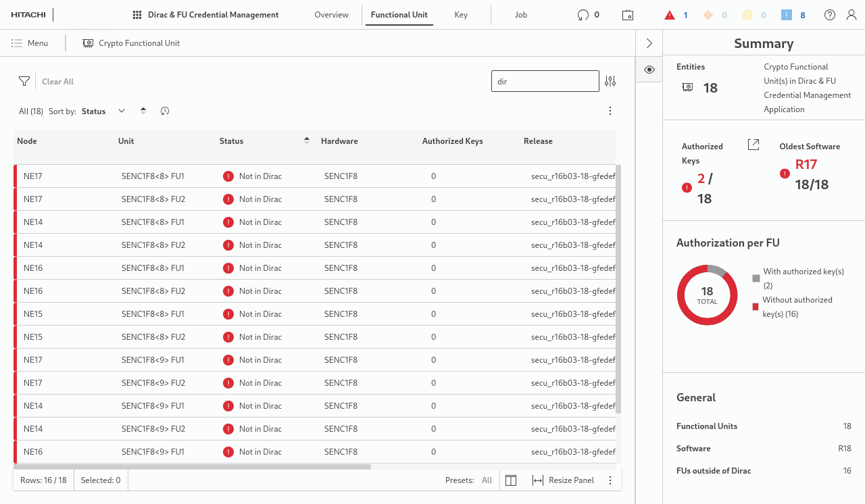Open the app launcher grid icon
The height and width of the screenshot is (504, 865).
[137, 15]
